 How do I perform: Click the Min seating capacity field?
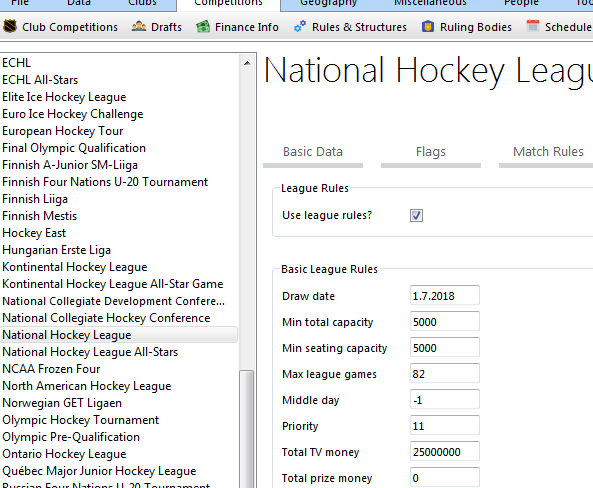(445, 347)
